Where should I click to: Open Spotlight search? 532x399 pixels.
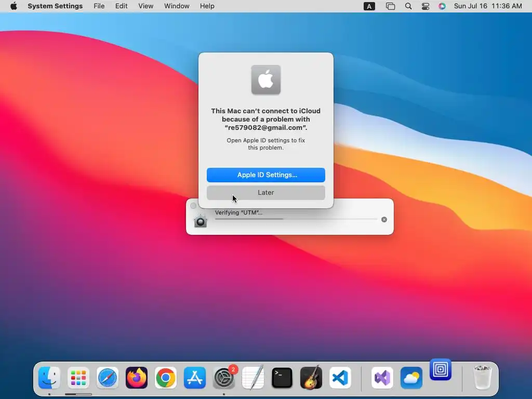408,6
